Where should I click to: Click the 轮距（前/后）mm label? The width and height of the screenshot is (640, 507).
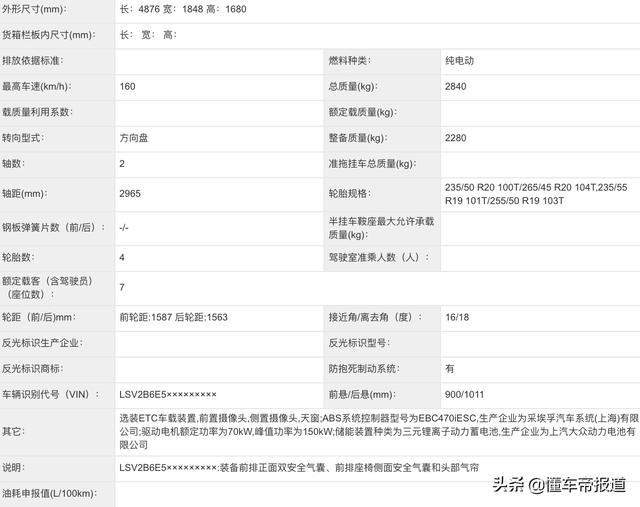tap(39, 317)
